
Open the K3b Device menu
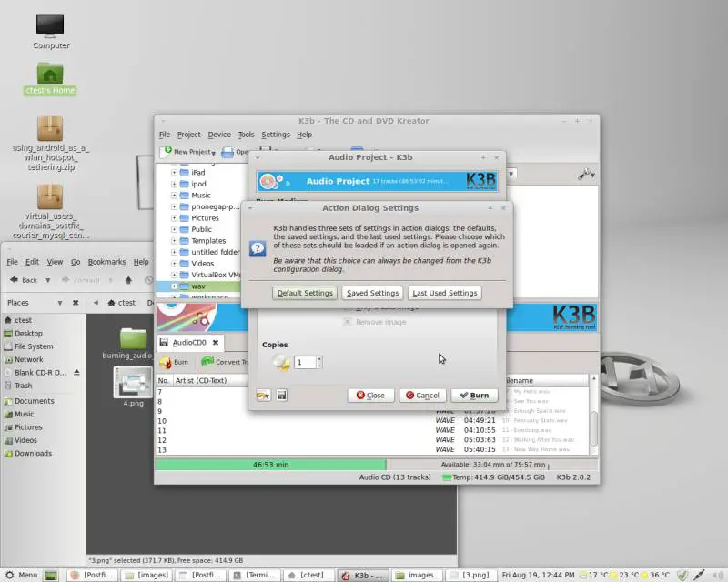tap(219, 135)
